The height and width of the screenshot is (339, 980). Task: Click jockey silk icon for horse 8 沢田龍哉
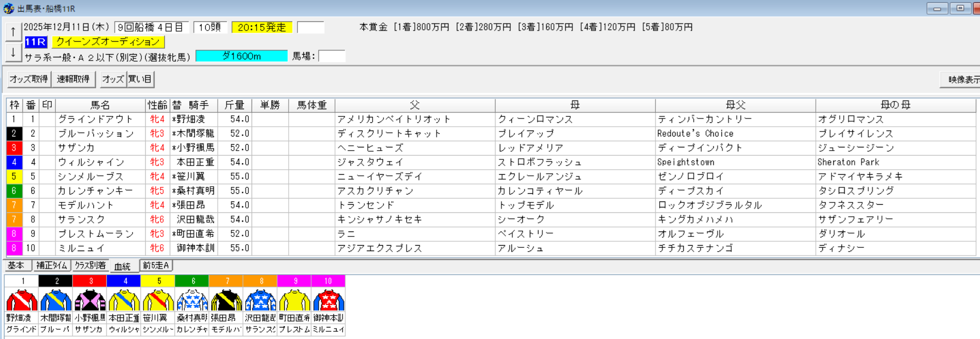[x=260, y=300]
